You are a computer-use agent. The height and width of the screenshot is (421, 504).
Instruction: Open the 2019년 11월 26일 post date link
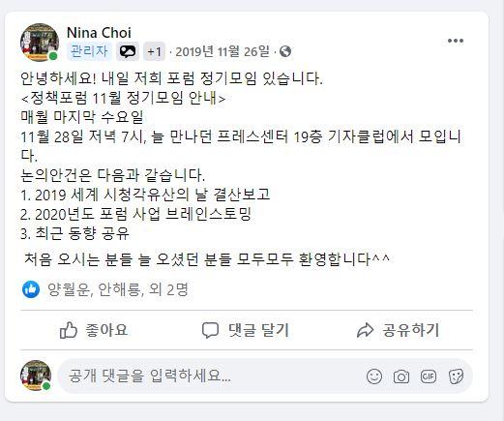[x=222, y=51]
